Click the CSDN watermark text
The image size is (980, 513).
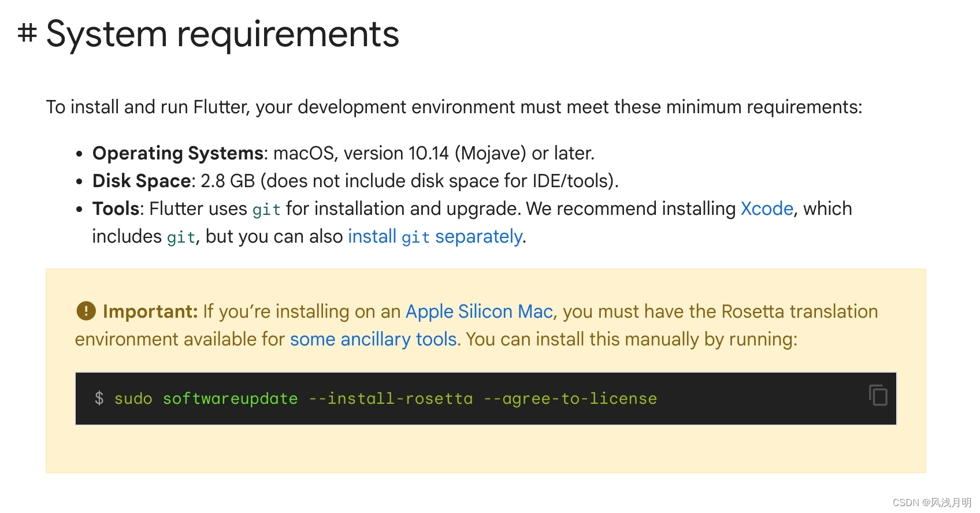click(931, 502)
